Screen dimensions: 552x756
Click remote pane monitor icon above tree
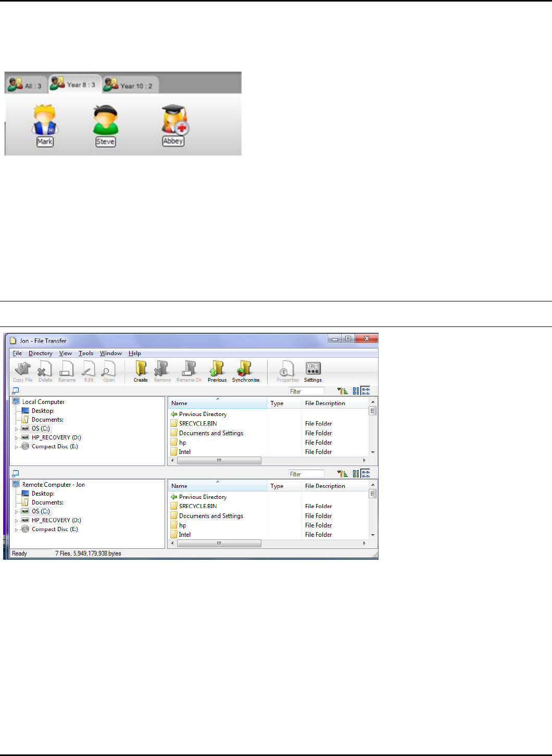tap(16, 473)
